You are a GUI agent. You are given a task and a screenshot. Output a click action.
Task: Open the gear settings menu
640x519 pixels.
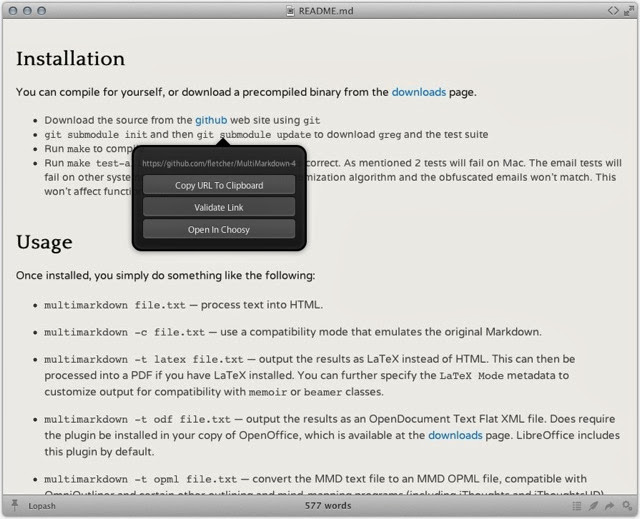point(627,506)
